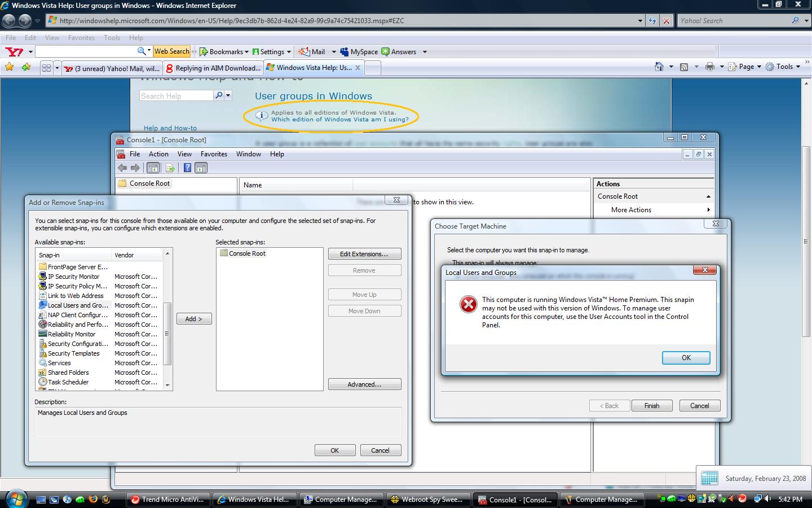812x508 pixels.
Task: Open the View menu in Console1
Action: pos(184,154)
